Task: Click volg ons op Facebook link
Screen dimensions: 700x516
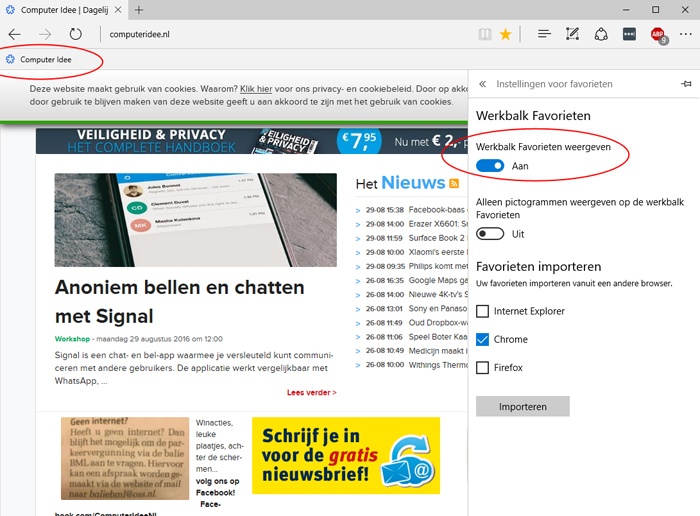Action: tap(217, 487)
